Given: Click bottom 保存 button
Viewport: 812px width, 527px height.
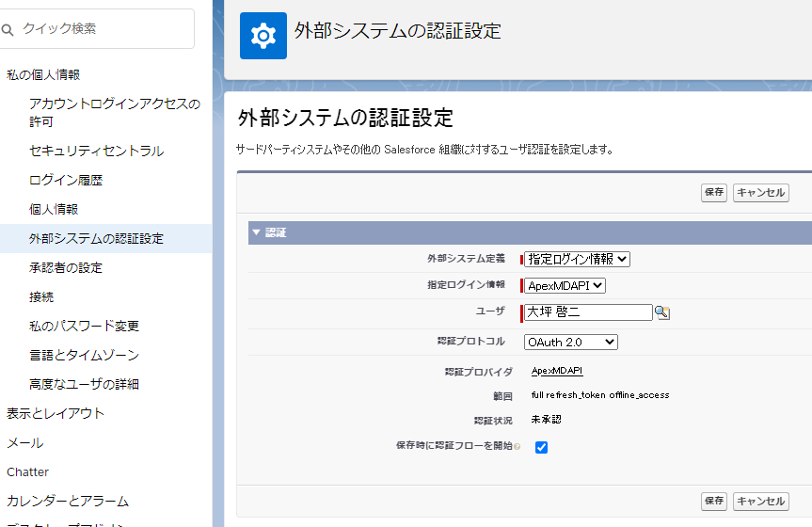Looking at the screenshot, I should (x=713, y=501).
